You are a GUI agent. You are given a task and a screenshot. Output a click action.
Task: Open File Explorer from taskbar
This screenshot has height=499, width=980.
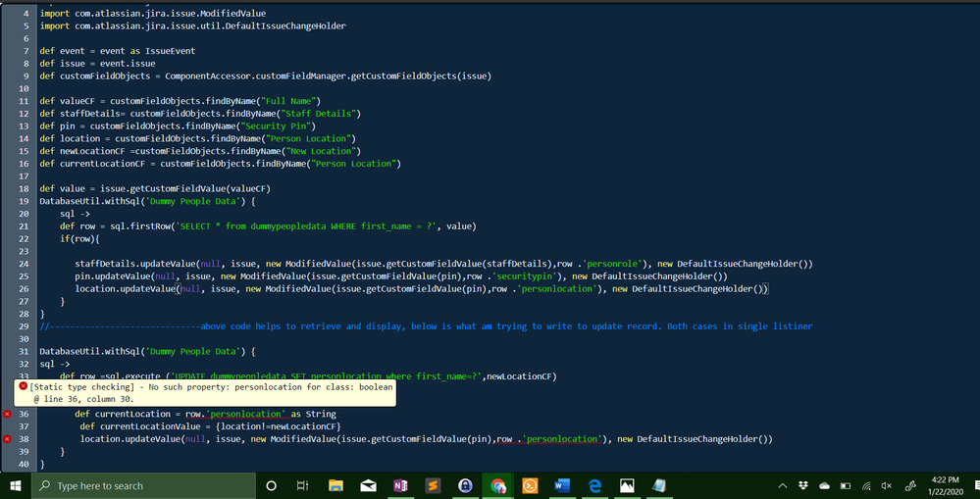tap(335, 485)
